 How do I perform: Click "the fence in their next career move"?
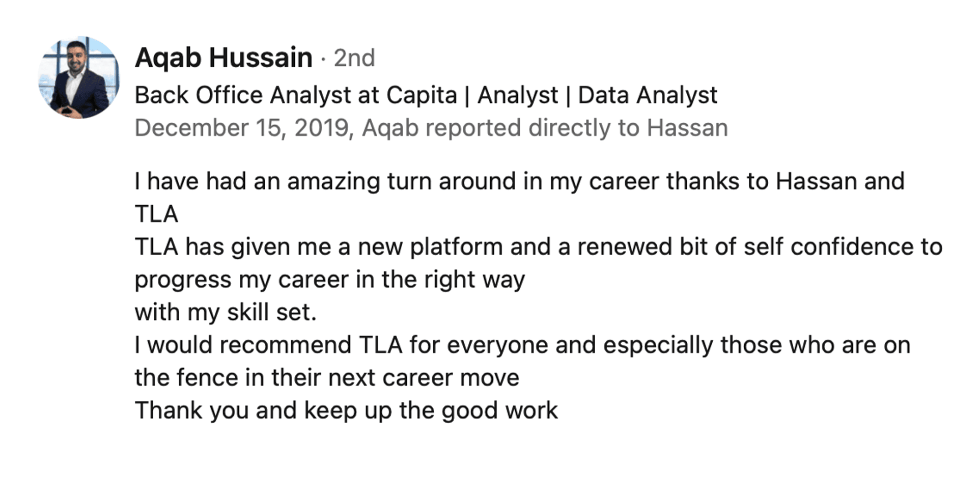327,378
